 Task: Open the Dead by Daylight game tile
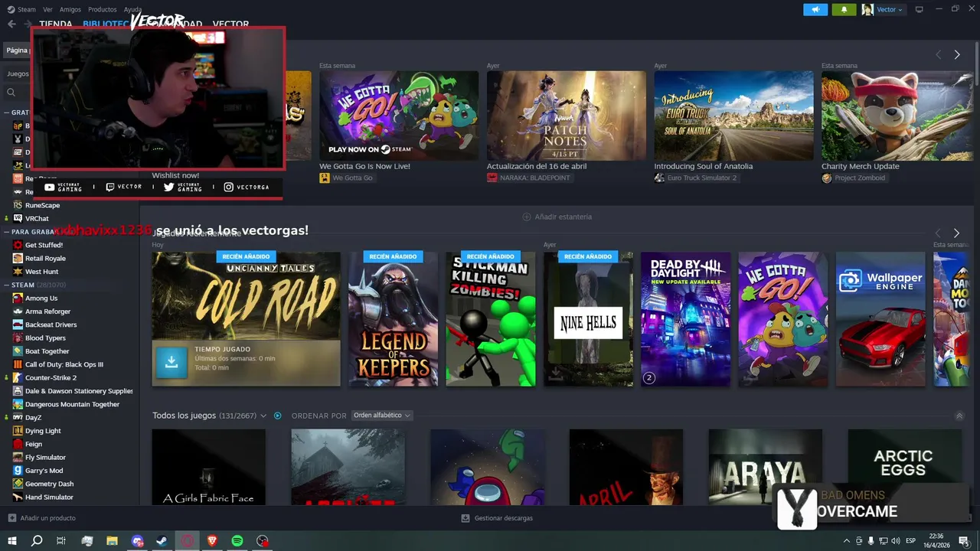coord(685,319)
